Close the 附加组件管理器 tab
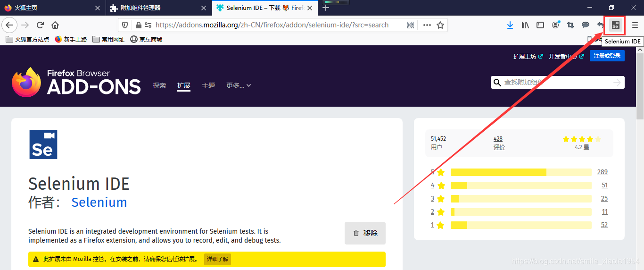This screenshot has width=644, height=270. point(204,8)
